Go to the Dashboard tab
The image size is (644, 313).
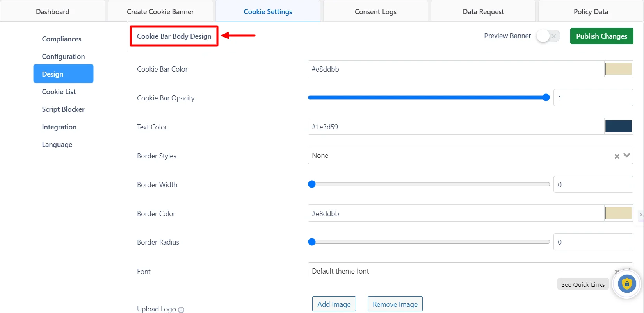click(53, 12)
